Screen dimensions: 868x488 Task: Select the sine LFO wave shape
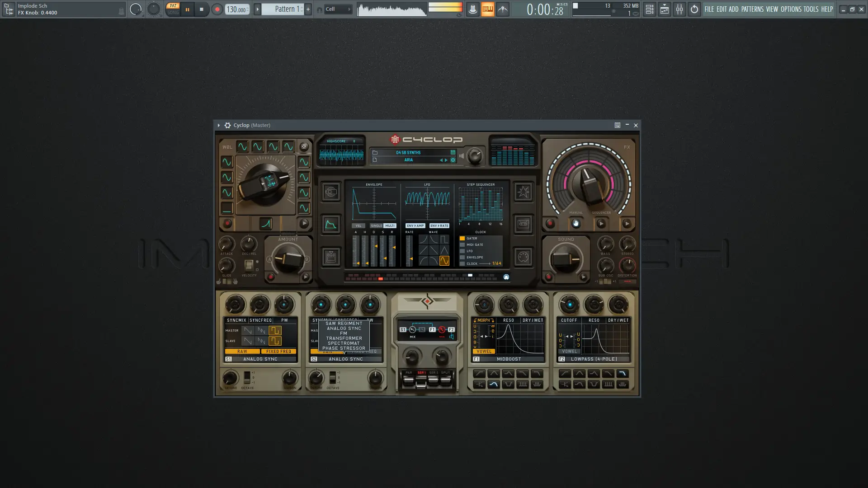point(444,261)
